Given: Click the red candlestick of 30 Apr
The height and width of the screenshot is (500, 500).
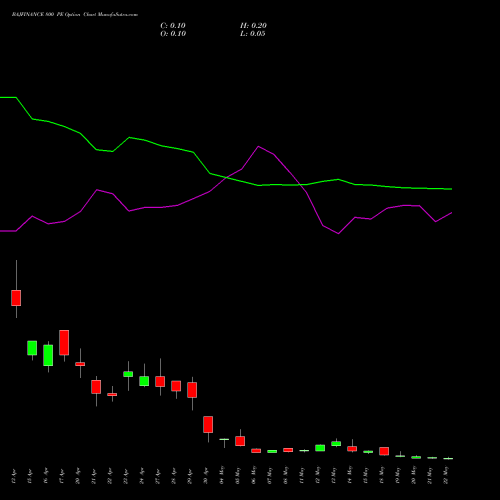Looking at the screenshot, I should click(x=208, y=424).
